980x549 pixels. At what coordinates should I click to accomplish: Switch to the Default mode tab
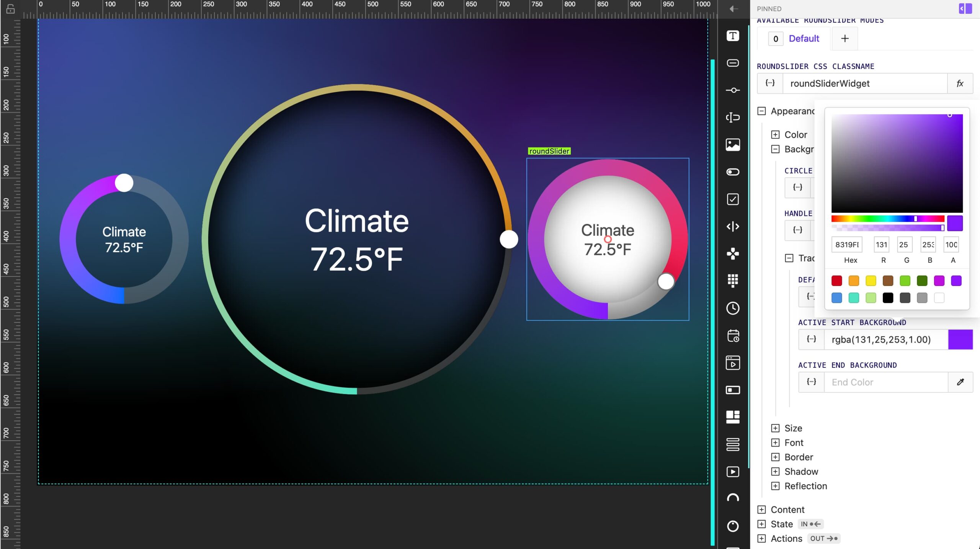click(804, 39)
